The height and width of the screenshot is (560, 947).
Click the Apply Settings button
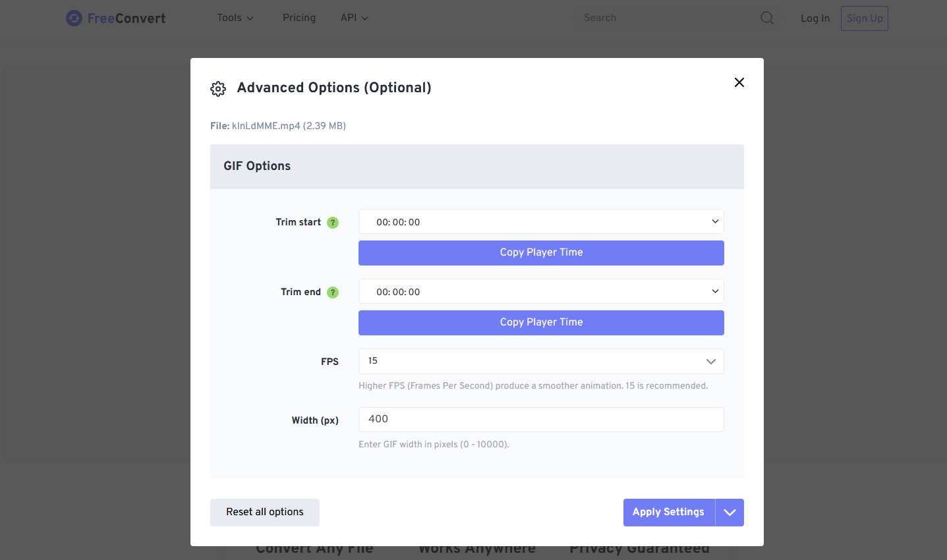click(669, 513)
